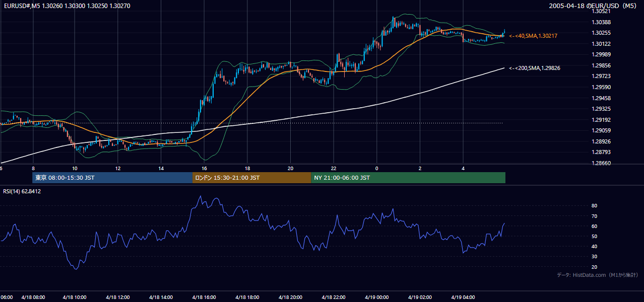The width and height of the screenshot is (644, 302).
Task: Click hour 22 on the price chart time axis
Action: click(x=334, y=168)
